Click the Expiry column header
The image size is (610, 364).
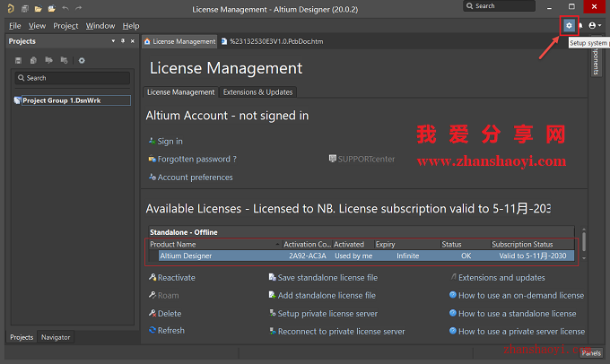[x=407, y=244]
